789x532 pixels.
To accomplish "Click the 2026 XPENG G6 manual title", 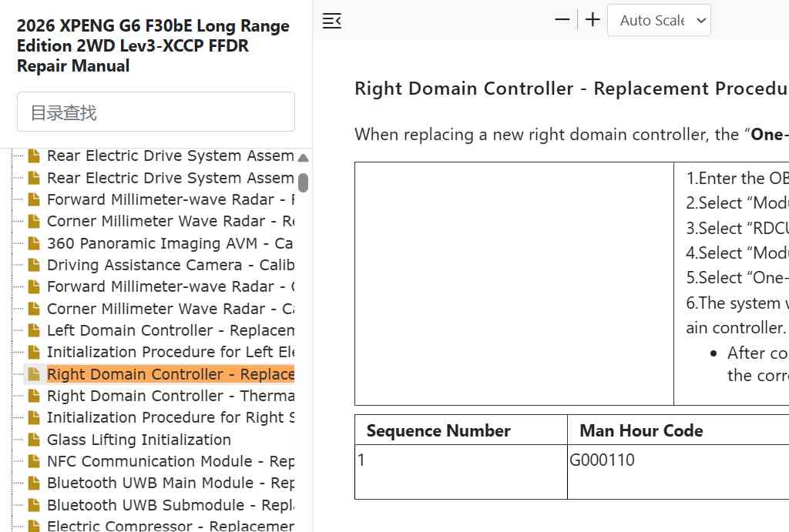I will [153, 45].
